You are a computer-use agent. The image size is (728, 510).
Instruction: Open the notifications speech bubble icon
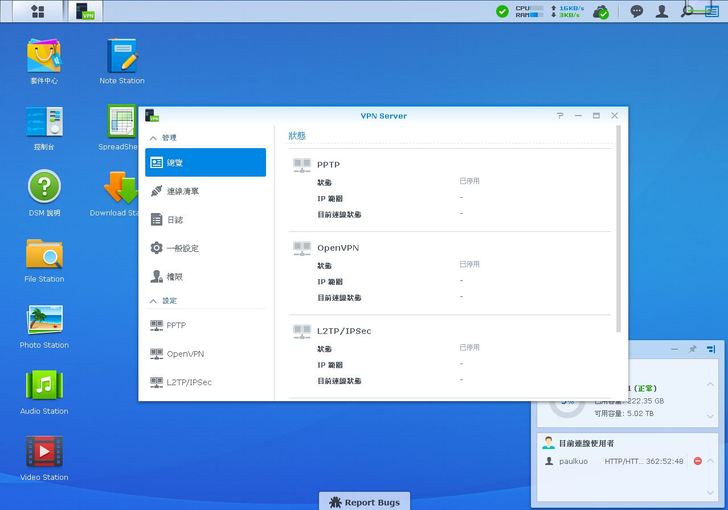point(637,11)
